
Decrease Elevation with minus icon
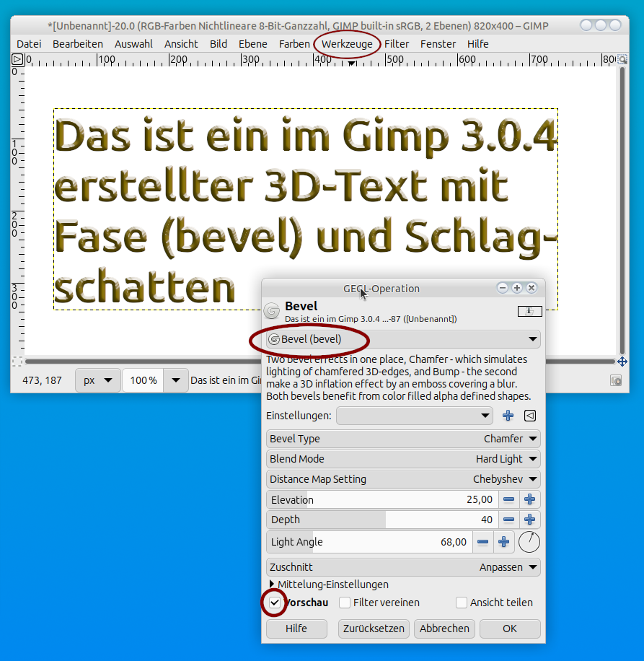(509, 499)
